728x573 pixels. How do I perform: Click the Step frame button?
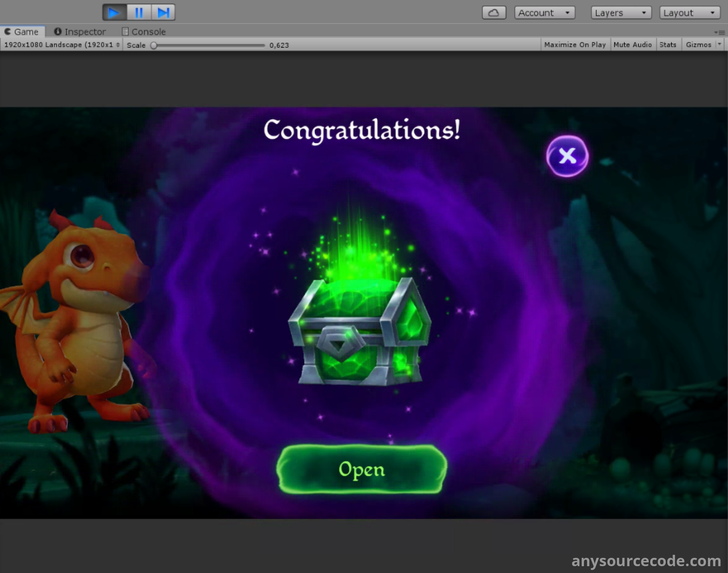(163, 12)
